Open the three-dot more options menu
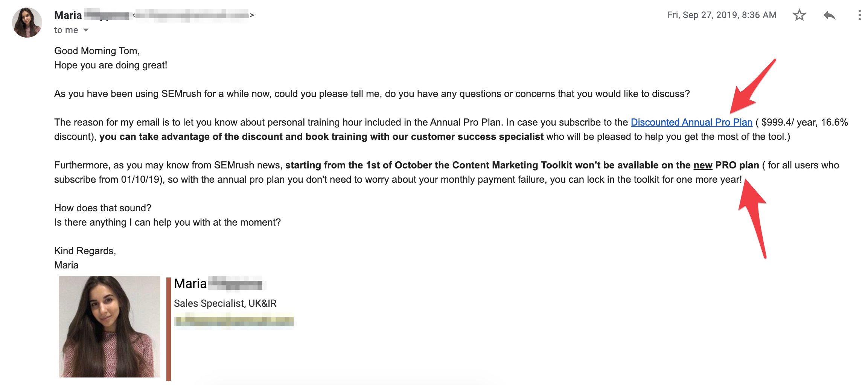 859,15
